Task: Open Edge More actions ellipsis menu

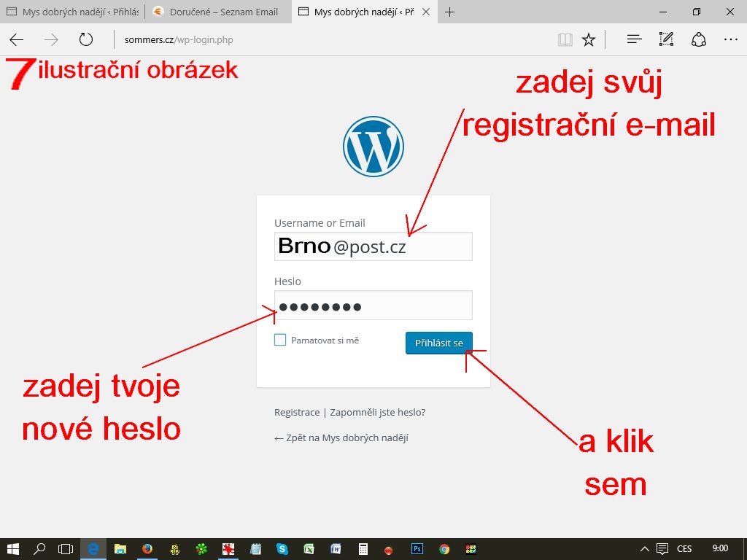Action: [730, 39]
